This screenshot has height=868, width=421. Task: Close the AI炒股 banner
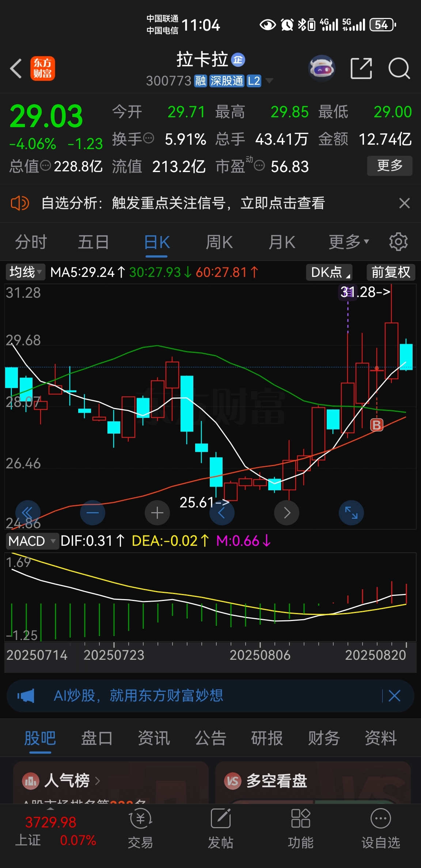pyautogui.click(x=395, y=696)
